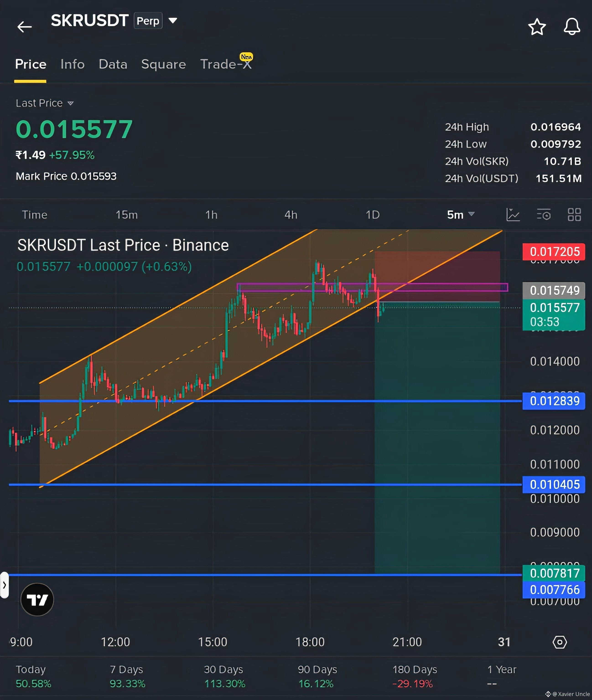Image resolution: width=592 pixels, height=700 pixels.
Task: Click the chart title SKRUSDT Last Price Binance
Action: point(123,245)
